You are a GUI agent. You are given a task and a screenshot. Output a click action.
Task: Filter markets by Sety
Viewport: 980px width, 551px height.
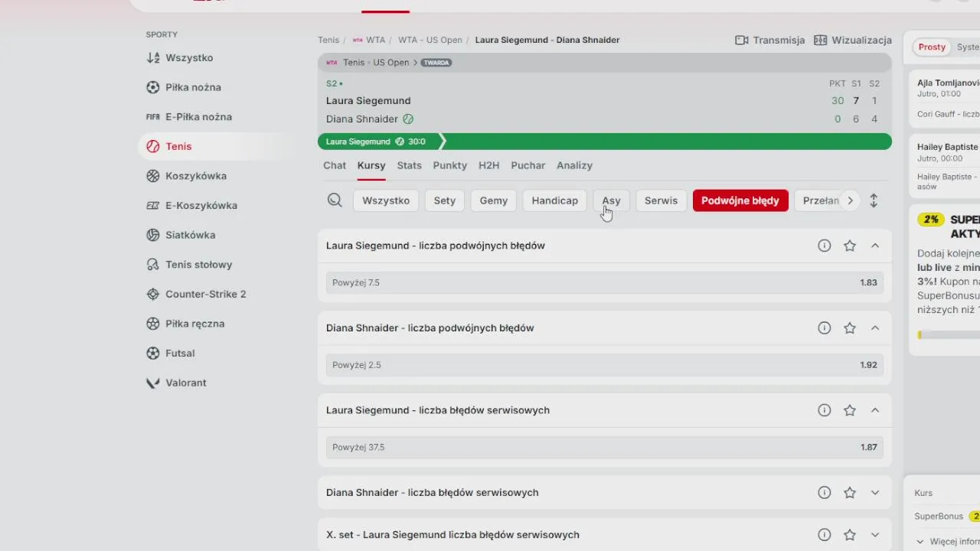tap(445, 201)
